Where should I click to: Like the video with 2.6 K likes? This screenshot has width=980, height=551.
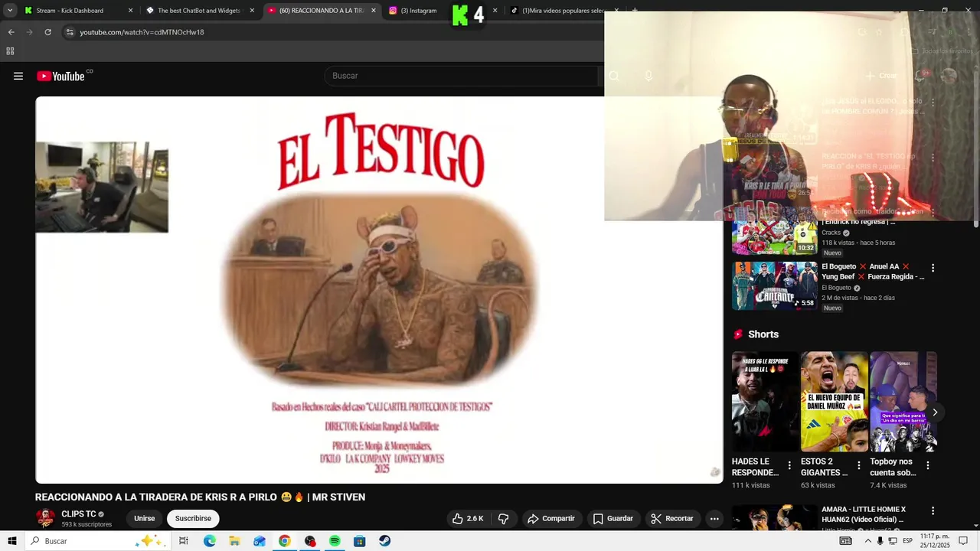(468, 519)
